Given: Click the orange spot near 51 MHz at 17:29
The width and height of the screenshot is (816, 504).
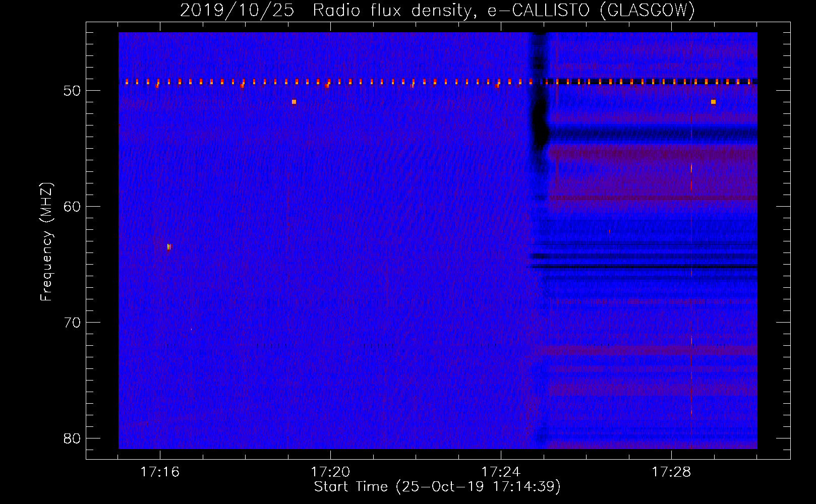Looking at the screenshot, I should [x=713, y=102].
